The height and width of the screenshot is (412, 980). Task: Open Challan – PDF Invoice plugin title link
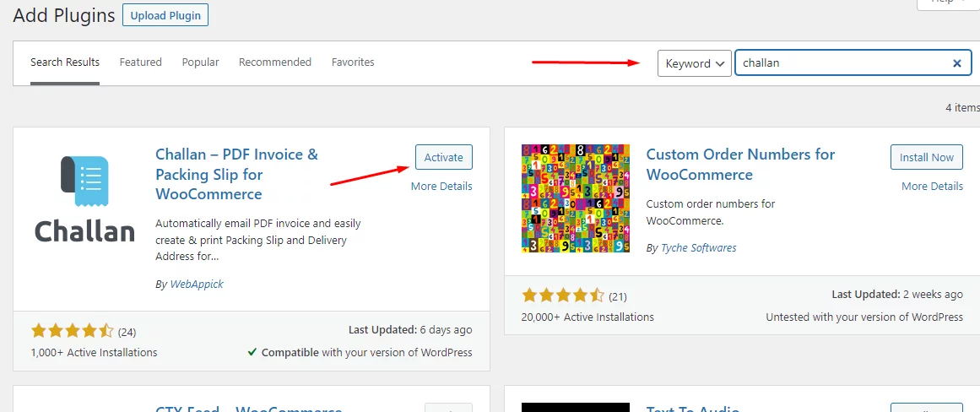pos(237,174)
